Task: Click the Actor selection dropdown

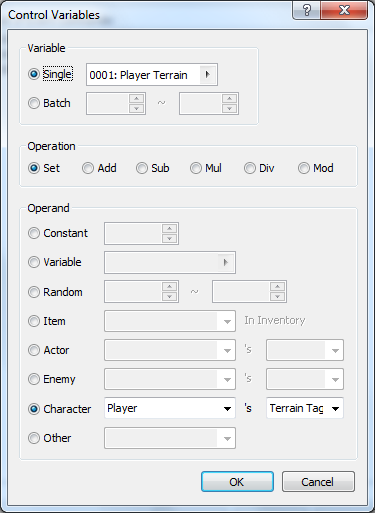Action: [x=170, y=350]
